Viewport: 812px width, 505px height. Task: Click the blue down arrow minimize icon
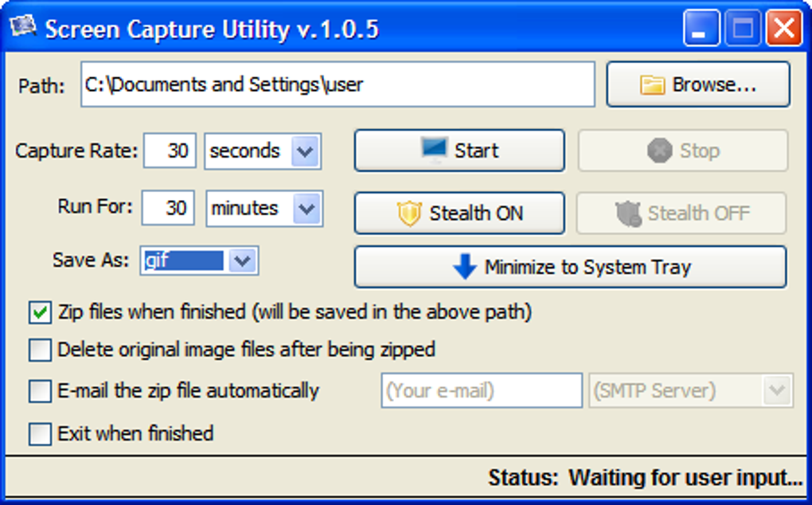point(464,267)
